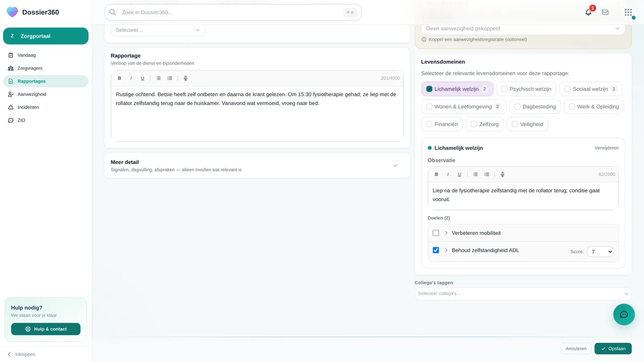Open the Selecteer... dropdown

[158, 30]
